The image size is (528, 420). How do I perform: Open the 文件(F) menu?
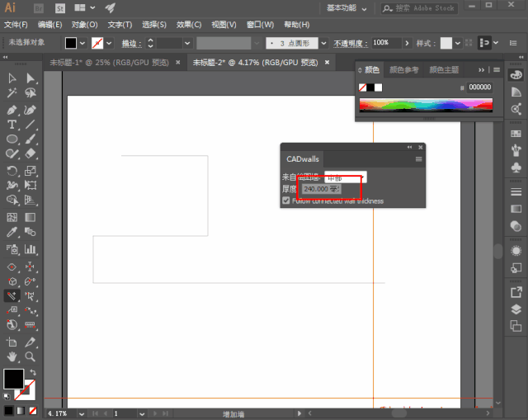point(16,25)
